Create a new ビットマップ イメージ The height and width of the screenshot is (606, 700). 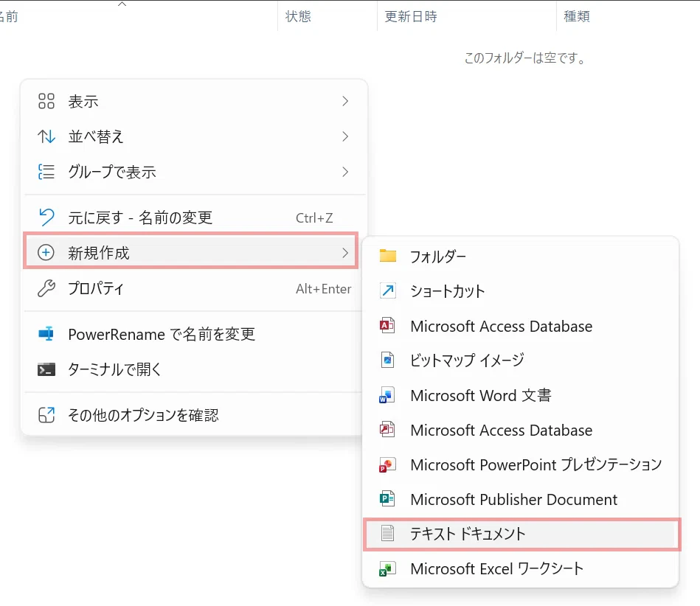point(521,360)
